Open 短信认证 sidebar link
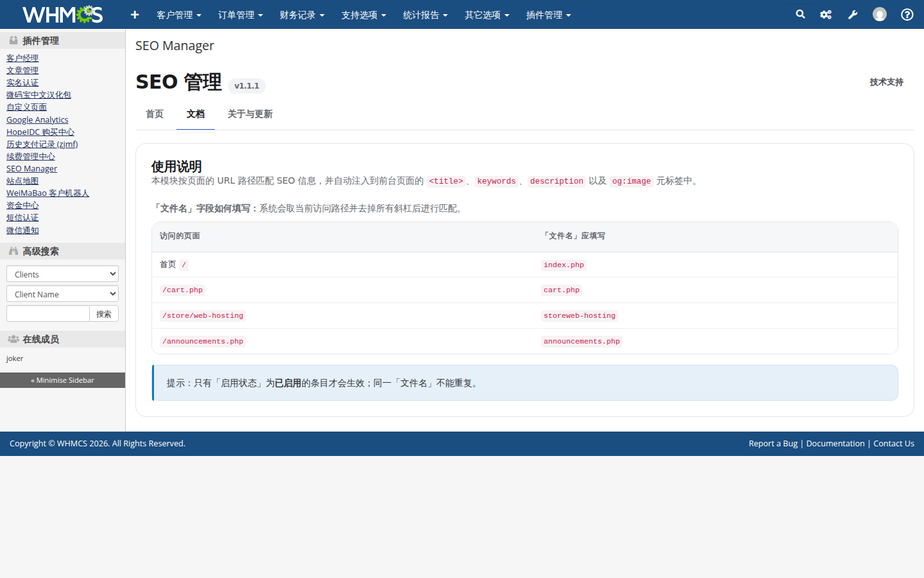The image size is (924, 578). (x=22, y=218)
